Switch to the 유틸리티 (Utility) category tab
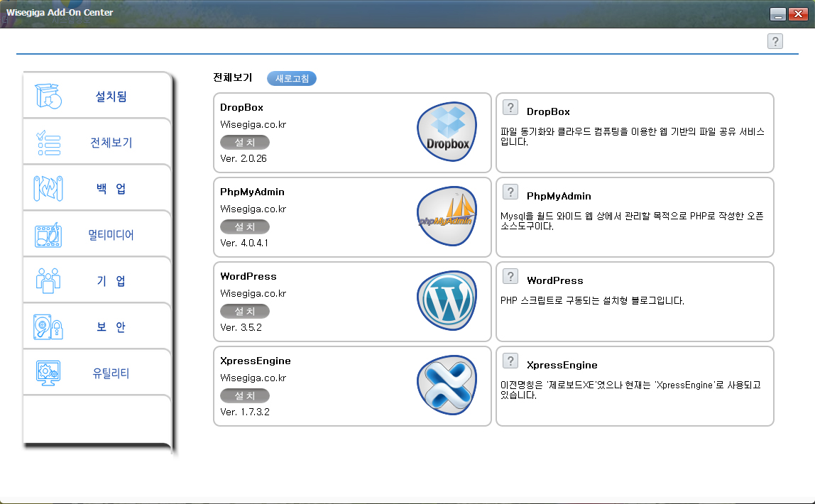The image size is (815, 504). tap(97, 373)
